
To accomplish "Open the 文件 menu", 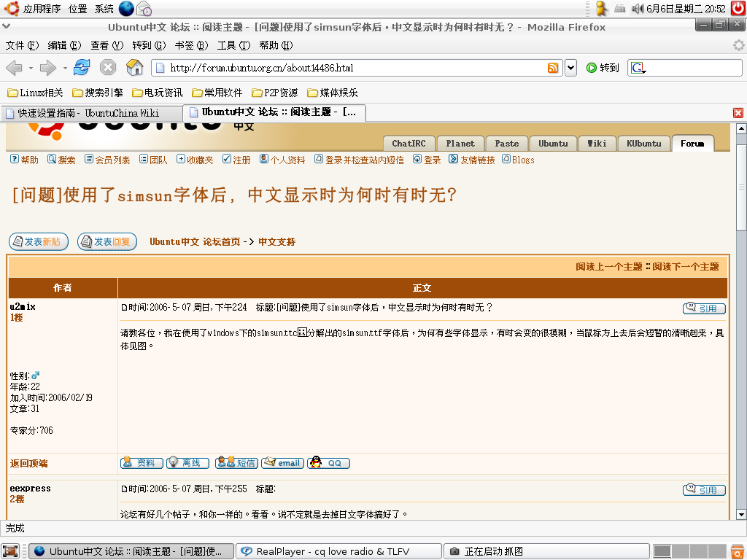I will 22,45.
